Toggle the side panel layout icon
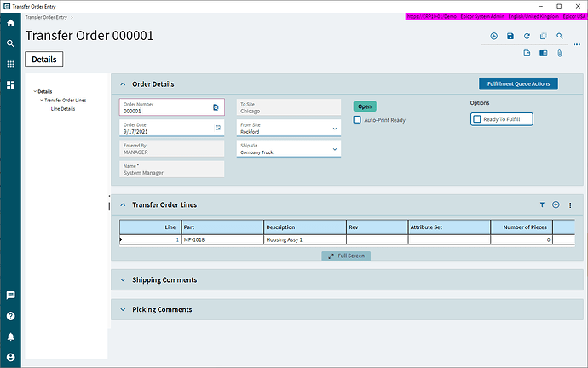 tap(544, 53)
